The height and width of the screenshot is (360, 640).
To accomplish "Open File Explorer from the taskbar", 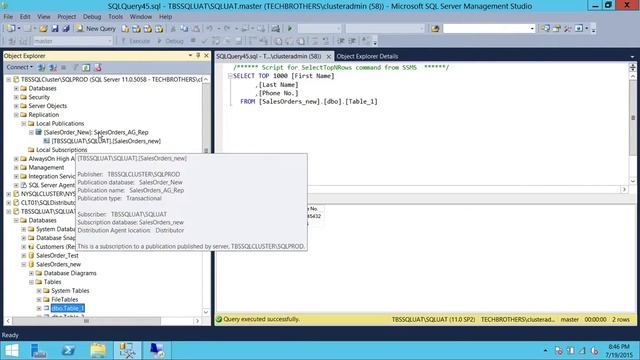I will (98, 351).
